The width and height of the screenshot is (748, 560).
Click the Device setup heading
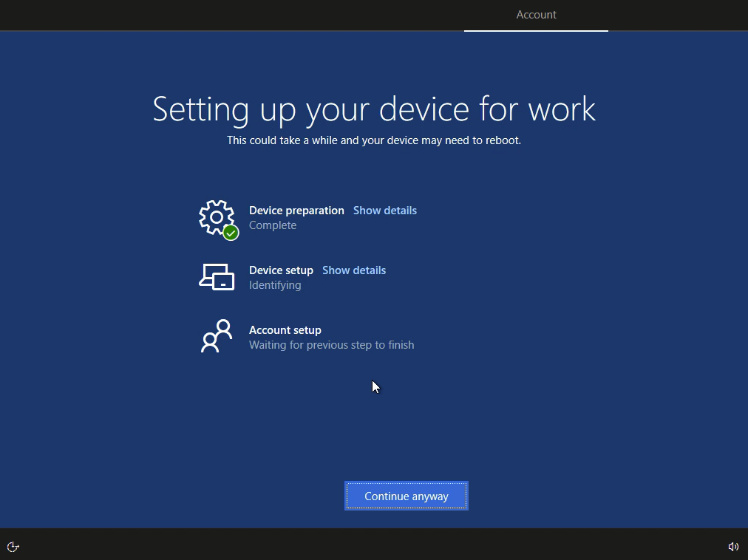(x=281, y=270)
